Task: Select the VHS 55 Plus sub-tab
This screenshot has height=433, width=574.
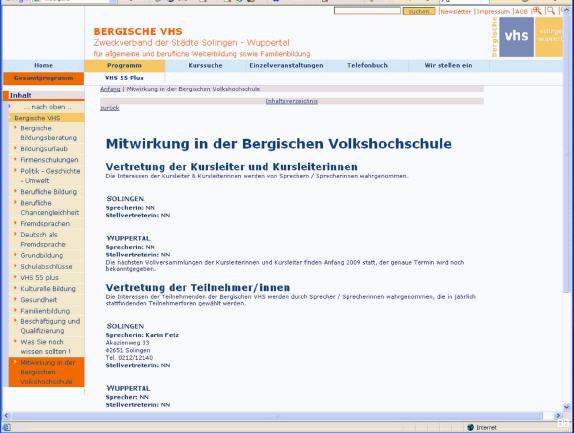Action: tap(124, 78)
